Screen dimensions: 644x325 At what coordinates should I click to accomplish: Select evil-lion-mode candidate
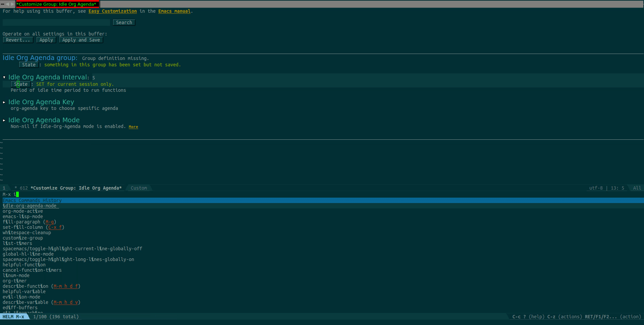pos(21,297)
